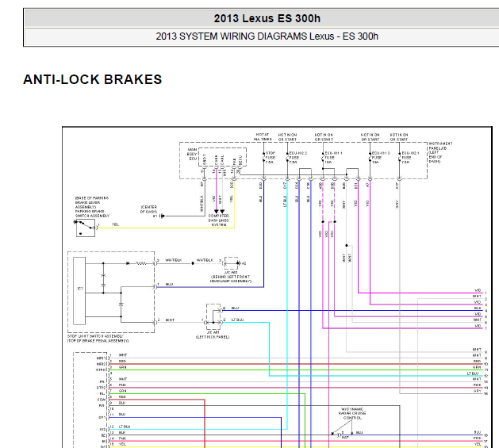
Task: Click the '(LEFT KICK PANEL)' junction connector label
Action: (213, 337)
